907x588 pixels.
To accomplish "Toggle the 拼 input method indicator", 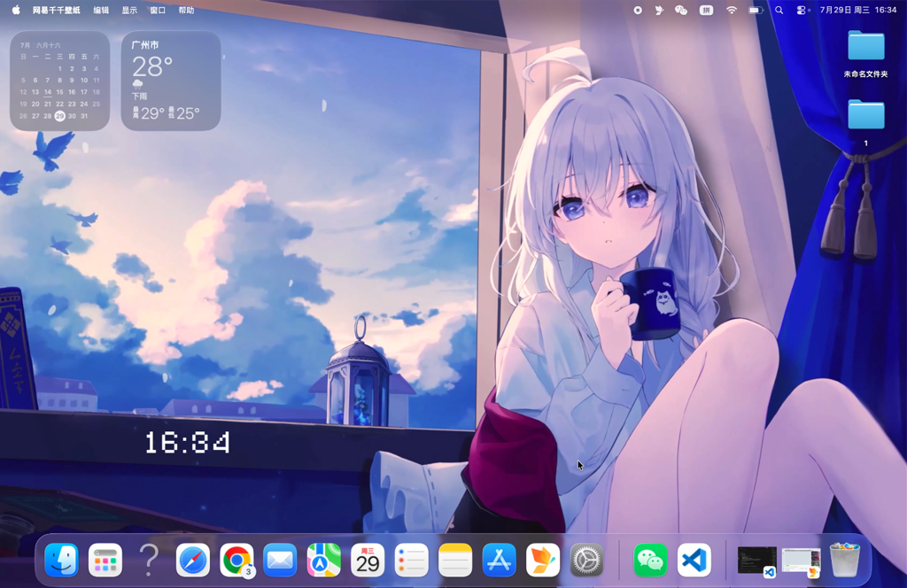I will (706, 10).
